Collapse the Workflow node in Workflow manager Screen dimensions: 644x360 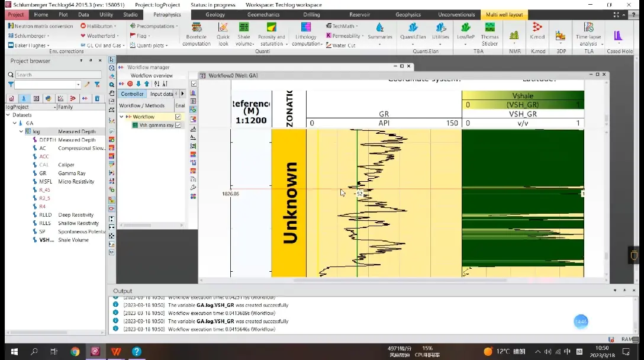(121, 117)
